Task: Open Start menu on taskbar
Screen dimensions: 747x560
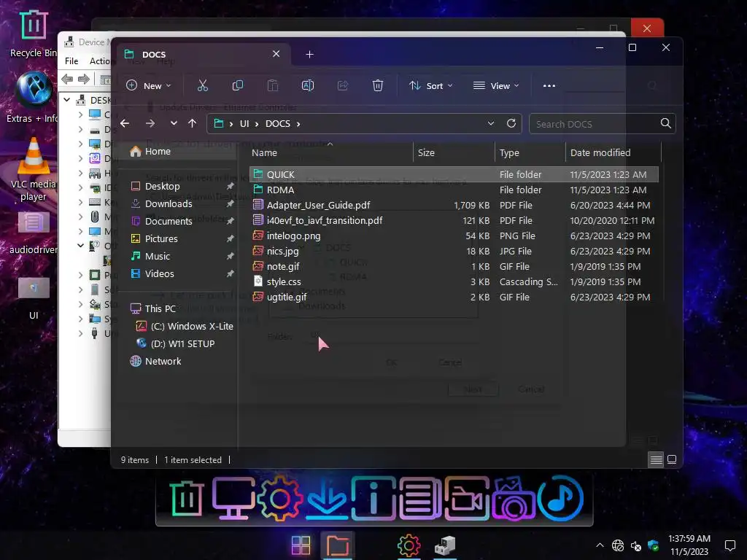Action: [301, 545]
